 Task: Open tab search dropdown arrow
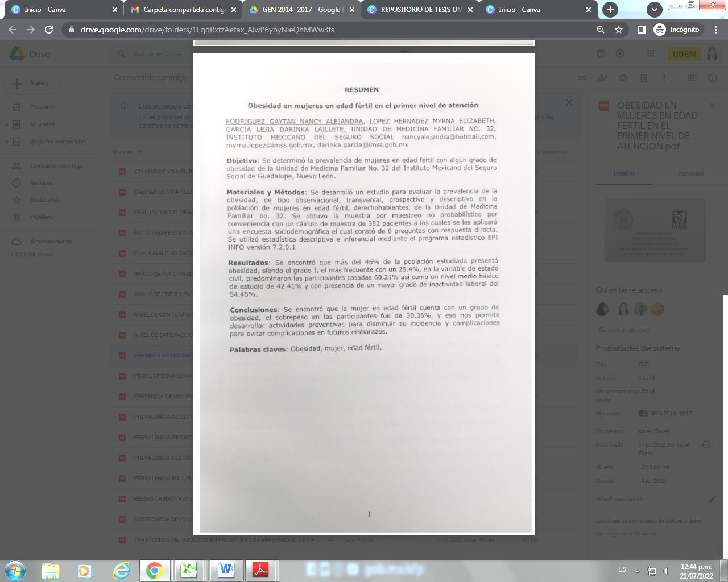click(654, 10)
